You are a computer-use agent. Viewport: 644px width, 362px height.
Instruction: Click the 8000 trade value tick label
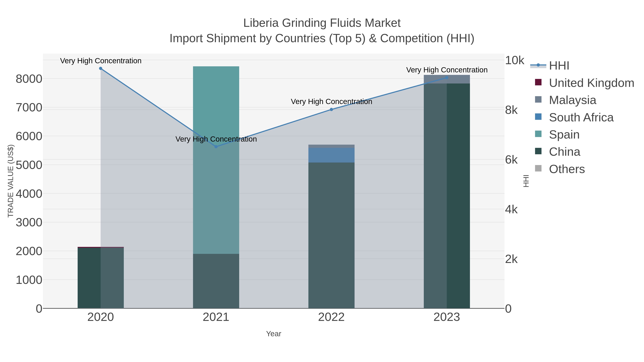coord(29,79)
